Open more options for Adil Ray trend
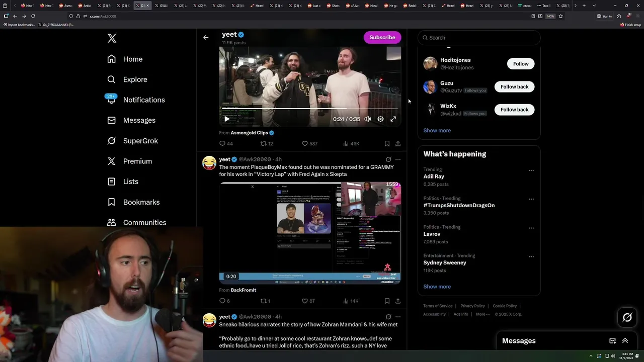 tap(531, 170)
